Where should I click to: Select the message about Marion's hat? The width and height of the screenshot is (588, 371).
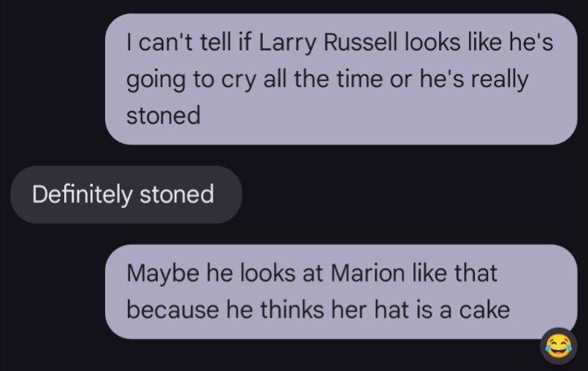341,292
